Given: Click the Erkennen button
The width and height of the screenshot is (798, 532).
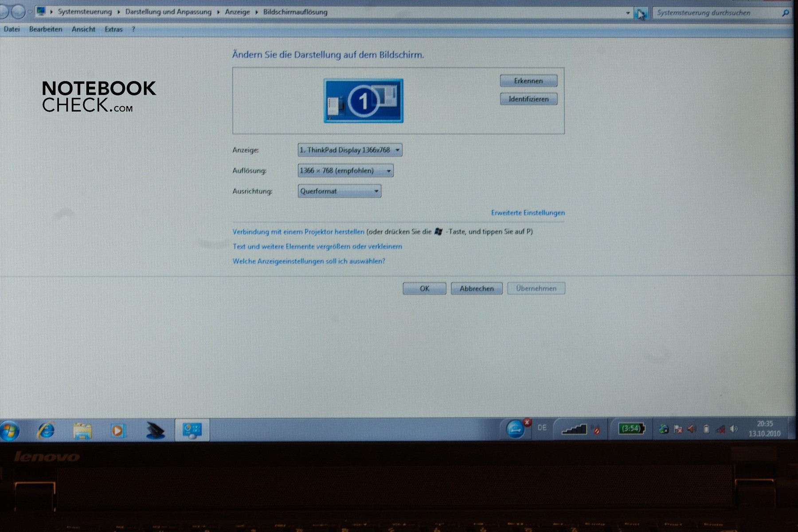Looking at the screenshot, I should click(x=528, y=81).
